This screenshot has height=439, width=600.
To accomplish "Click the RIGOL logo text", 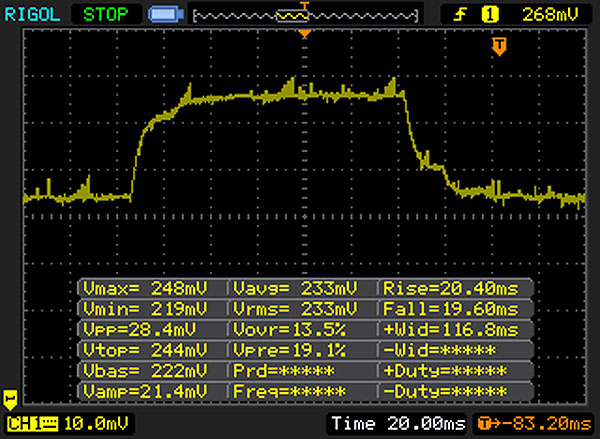I will tap(32, 15).
